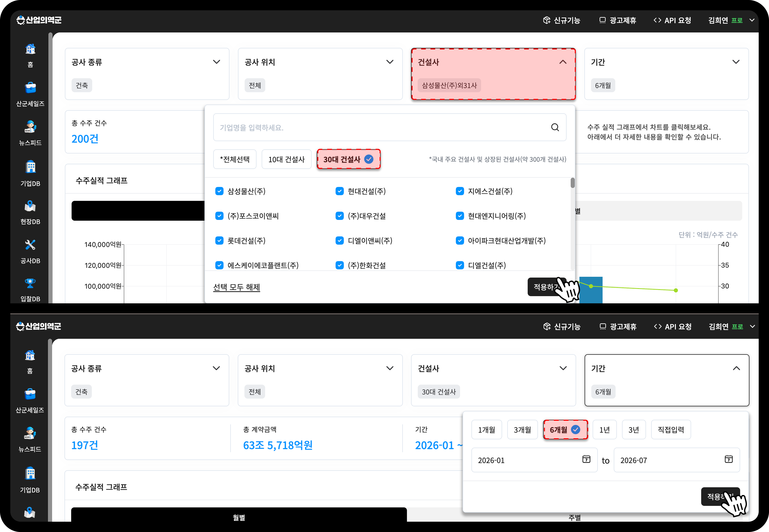Screen dimensions: 769x532
Task: Select 3년 period option
Action: (x=634, y=430)
